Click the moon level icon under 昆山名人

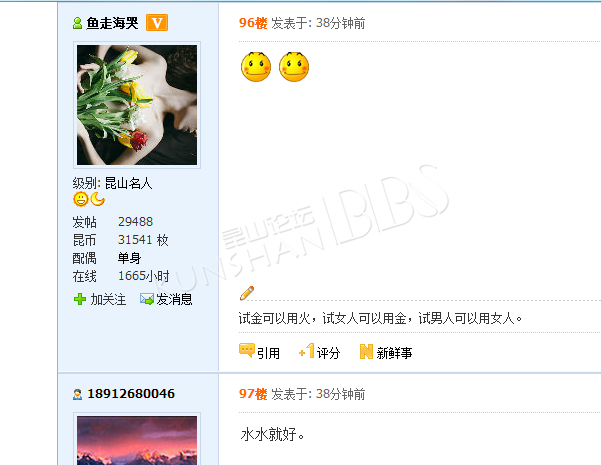(x=98, y=199)
